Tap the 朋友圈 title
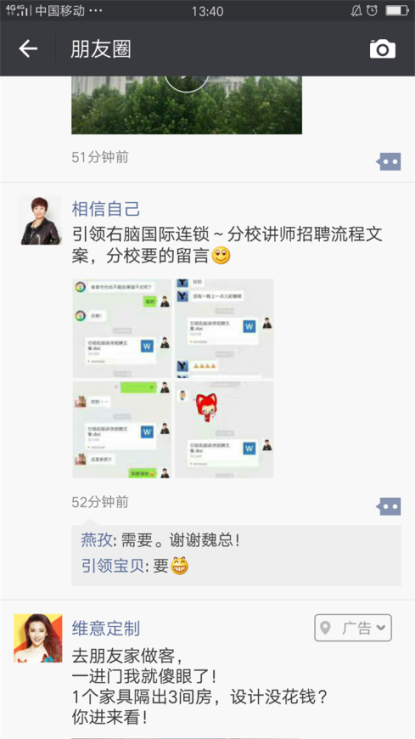The width and height of the screenshot is (415, 739). pos(101,49)
